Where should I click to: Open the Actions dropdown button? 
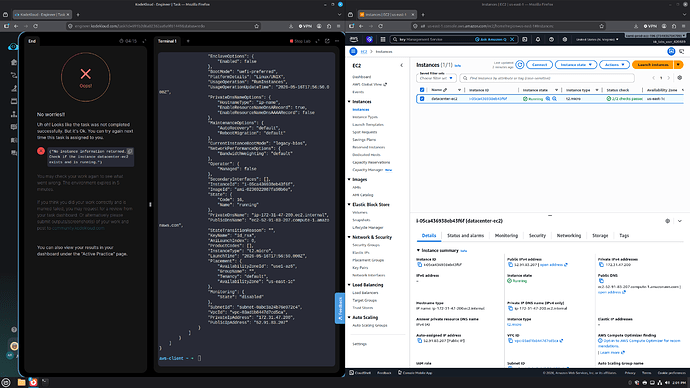[x=614, y=65]
